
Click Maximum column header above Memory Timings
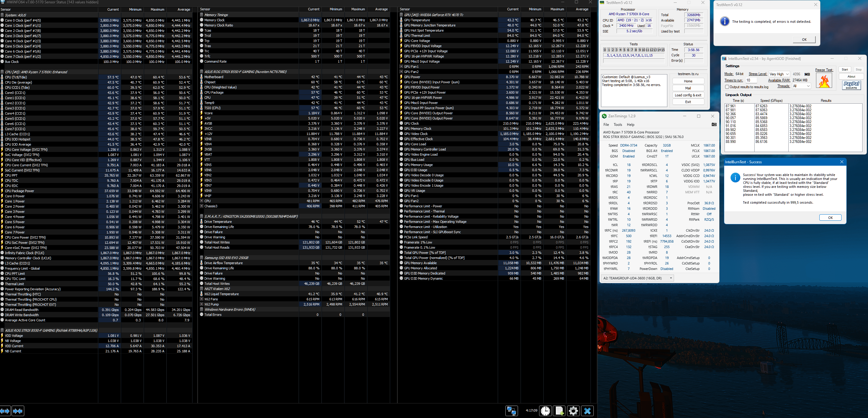356,9
